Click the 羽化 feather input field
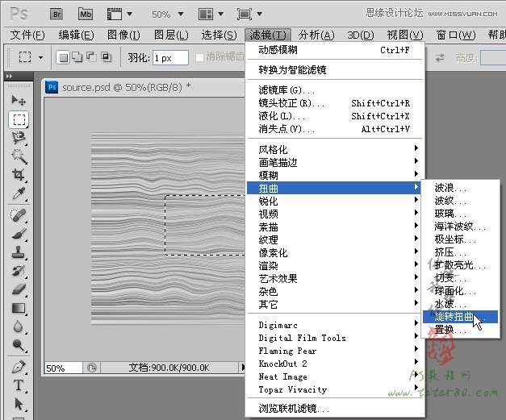Image resolution: width=506 pixels, height=420 pixels. tap(169, 57)
